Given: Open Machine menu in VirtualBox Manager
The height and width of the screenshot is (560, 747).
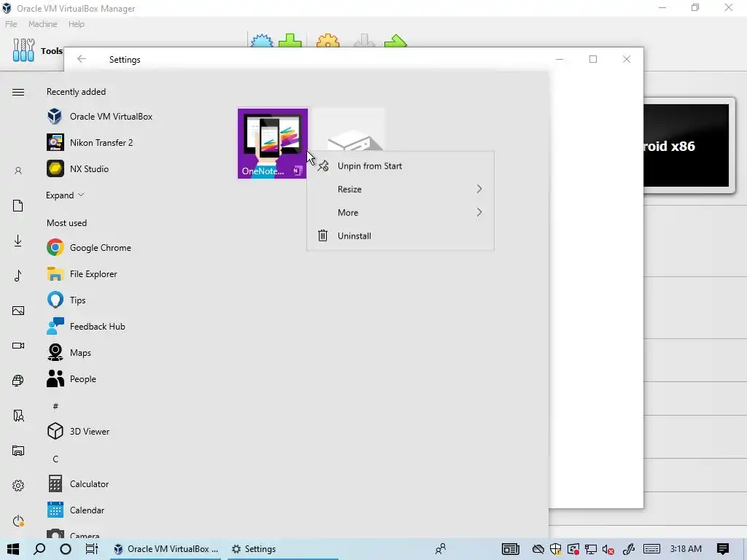Looking at the screenshot, I should click(42, 24).
